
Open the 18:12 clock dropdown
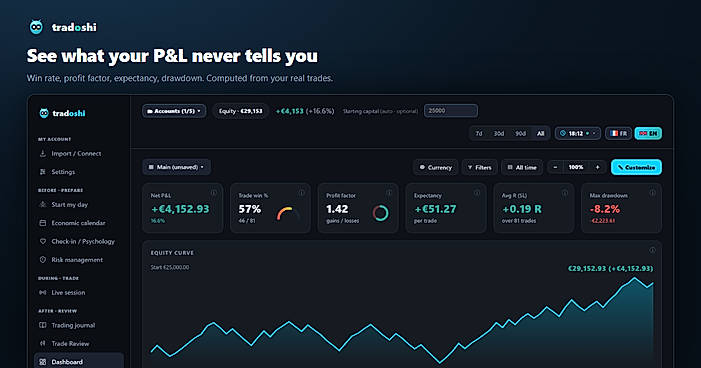[x=578, y=133]
